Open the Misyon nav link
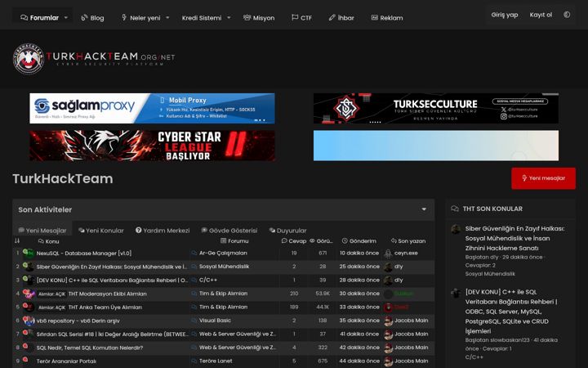 click(x=259, y=18)
